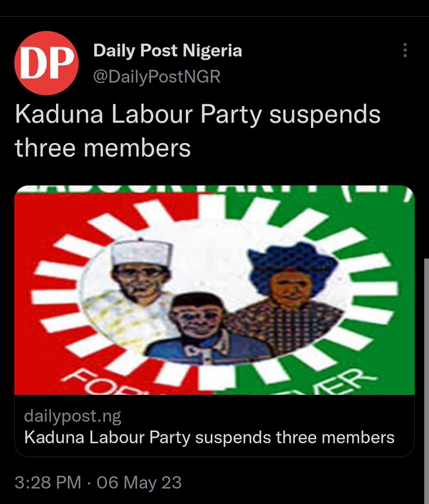The image size is (429, 504).
Task: Open the Daily Post Nigeria account name
Action: coord(167,51)
